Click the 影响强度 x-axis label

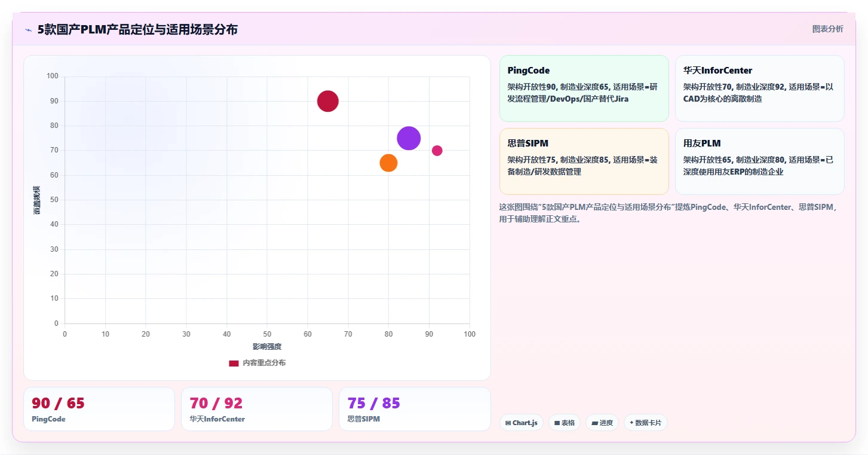click(267, 347)
